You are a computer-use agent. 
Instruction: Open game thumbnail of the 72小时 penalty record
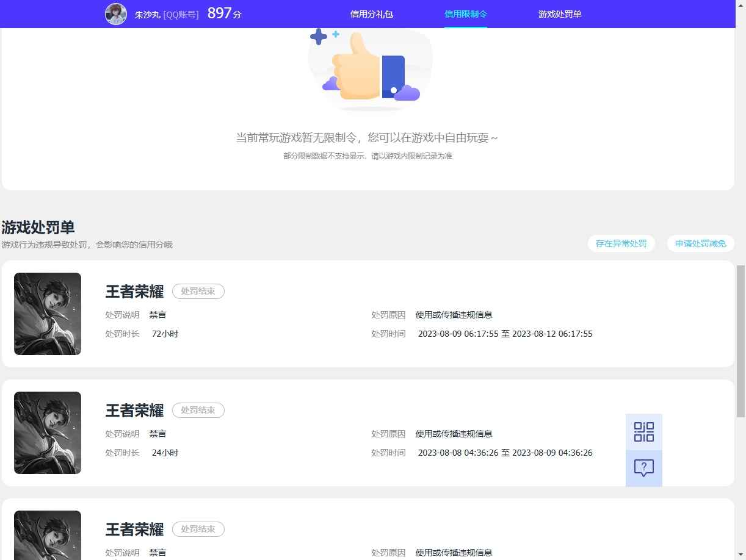pos(48,314)
